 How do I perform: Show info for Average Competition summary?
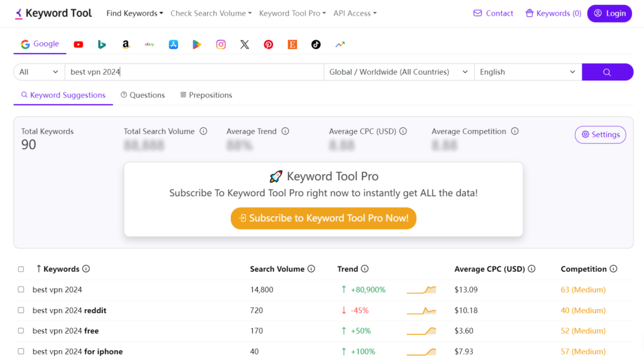click(x=514, y=131)
